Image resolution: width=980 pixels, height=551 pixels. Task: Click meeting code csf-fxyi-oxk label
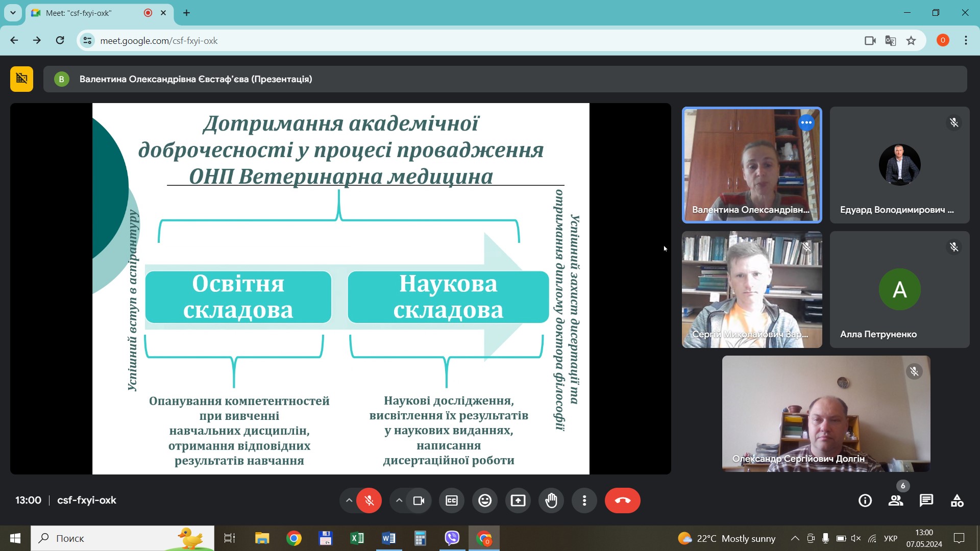87,500
